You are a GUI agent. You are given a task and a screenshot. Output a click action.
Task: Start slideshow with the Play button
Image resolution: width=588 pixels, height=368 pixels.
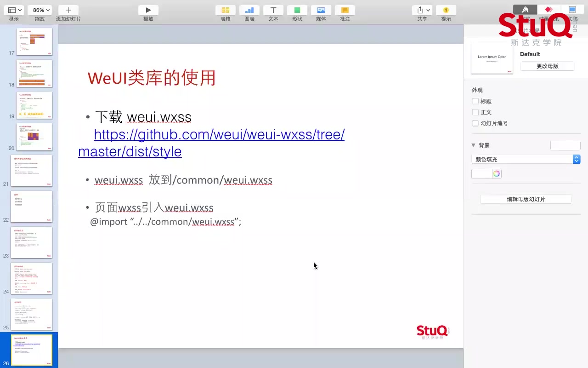coord(148,10)
